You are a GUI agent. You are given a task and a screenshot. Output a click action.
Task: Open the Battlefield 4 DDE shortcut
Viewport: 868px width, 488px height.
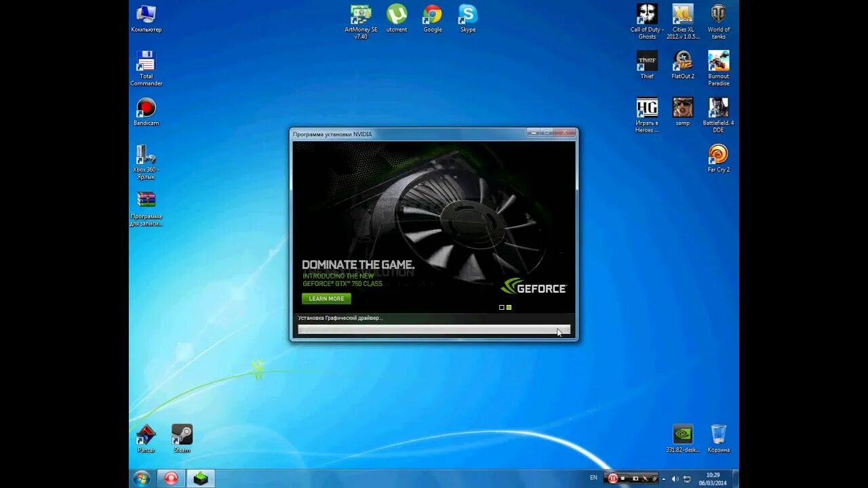tap(719, 115)
